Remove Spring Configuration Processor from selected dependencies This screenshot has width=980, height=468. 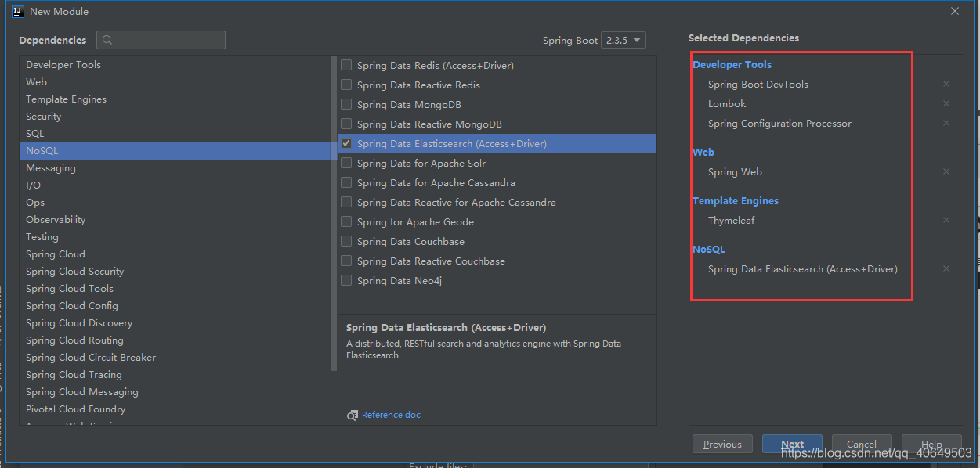(946, 123)
